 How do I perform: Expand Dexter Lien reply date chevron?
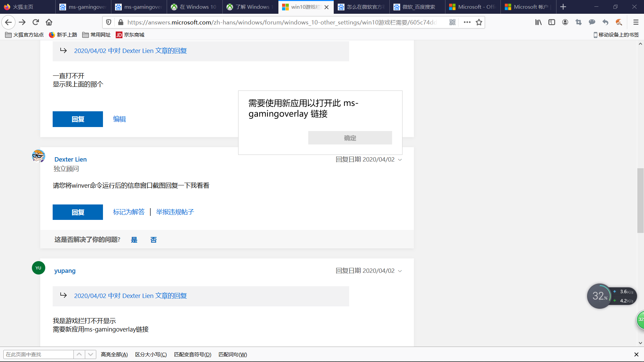[x=400, y=160]
